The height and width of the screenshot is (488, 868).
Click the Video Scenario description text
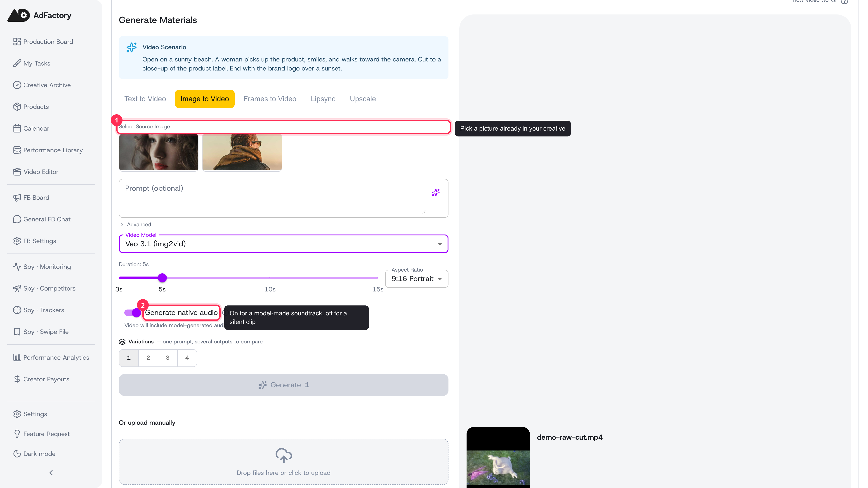(x=291, y=64)
